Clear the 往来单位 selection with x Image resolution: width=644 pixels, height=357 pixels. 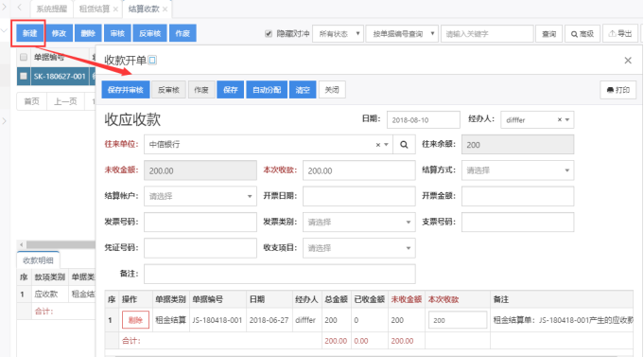pyautogui.click(x=378, y=145)
